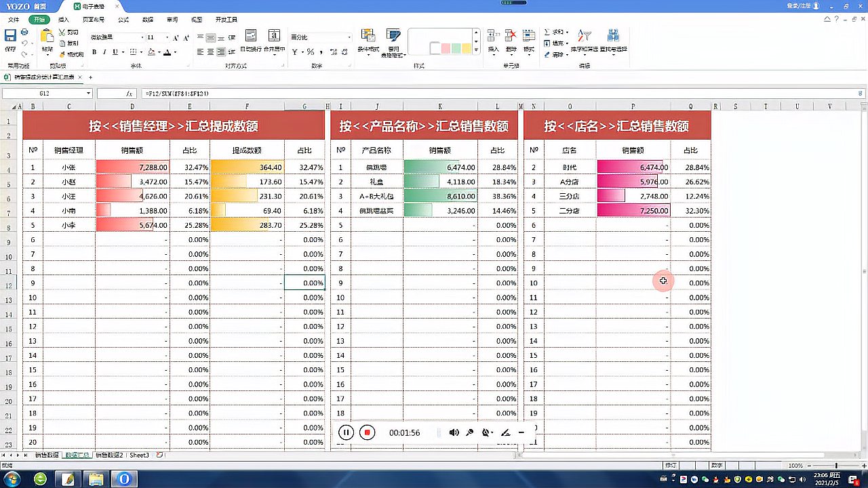Open the font size dropdown

pyautogui.click(x=167, y=37)
